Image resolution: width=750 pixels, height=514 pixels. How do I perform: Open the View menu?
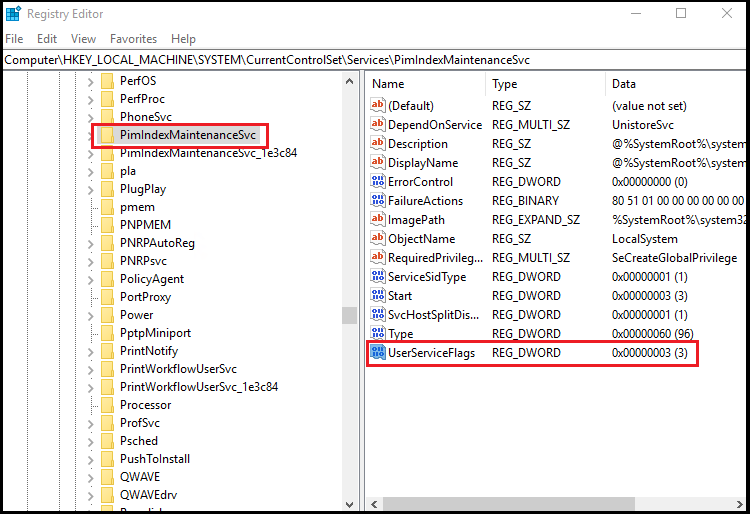(x=83, y=39)
